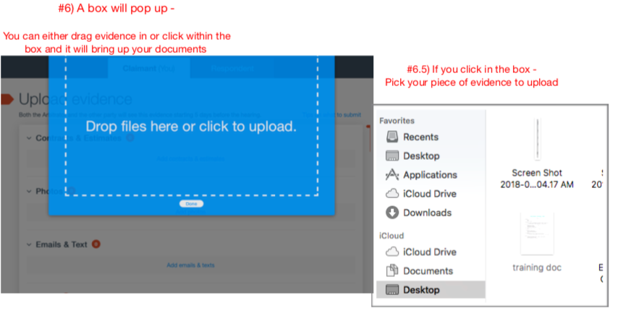The height and width of the screenshot is (311, 644).
Task: Click the Recents icon in Favorites
Action: coord(391,137)
